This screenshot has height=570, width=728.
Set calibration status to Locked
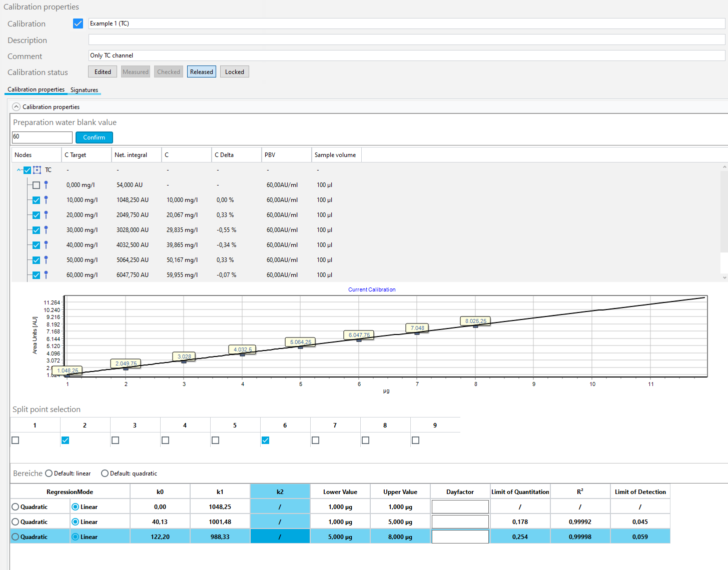tap(234, 72)
